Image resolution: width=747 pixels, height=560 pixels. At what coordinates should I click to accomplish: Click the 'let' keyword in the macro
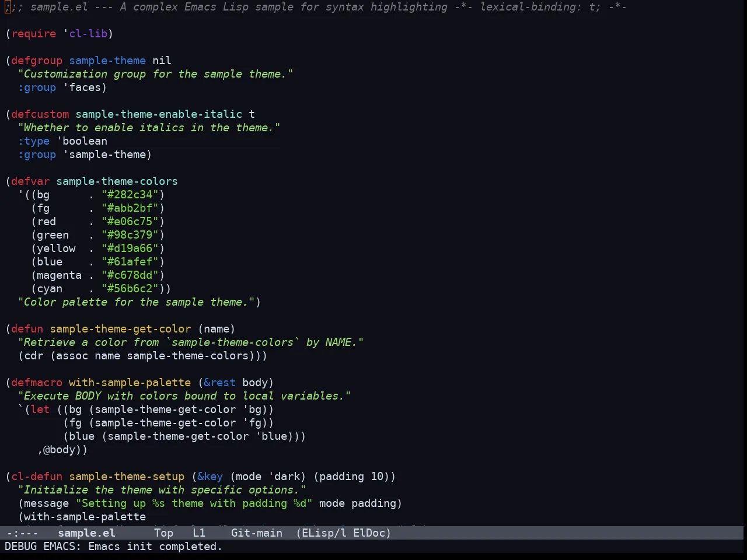coord(40,409)
